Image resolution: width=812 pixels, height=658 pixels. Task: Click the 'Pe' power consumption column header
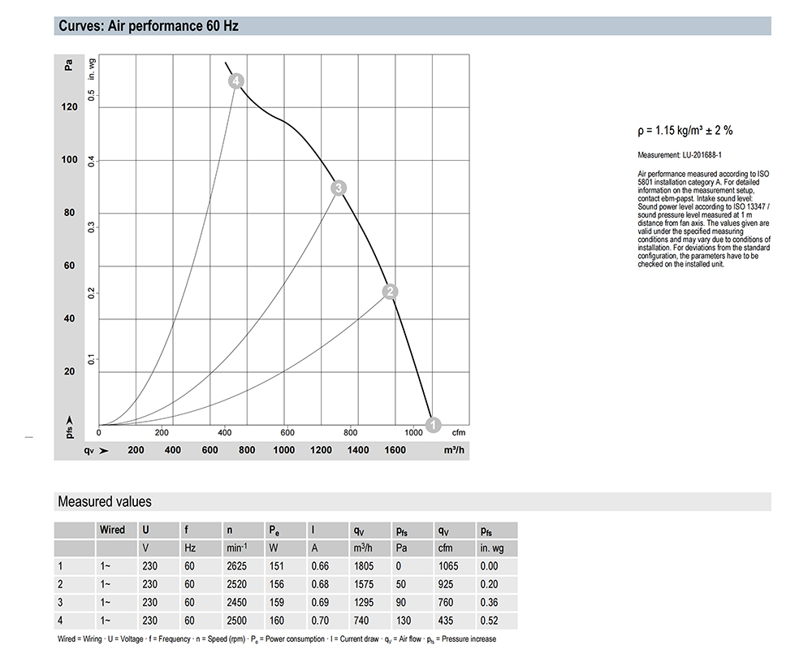[274, 530]
